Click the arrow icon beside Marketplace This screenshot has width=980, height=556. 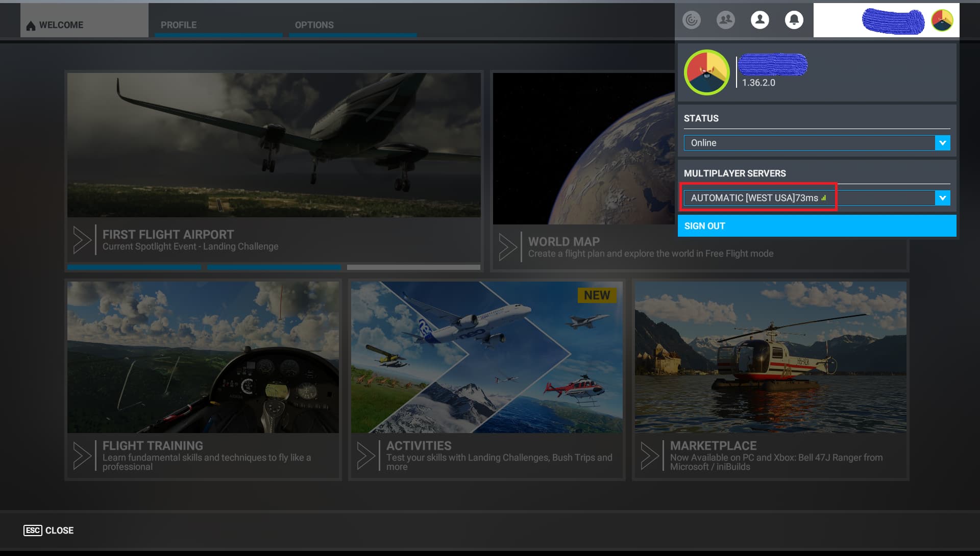coord(650,455)
